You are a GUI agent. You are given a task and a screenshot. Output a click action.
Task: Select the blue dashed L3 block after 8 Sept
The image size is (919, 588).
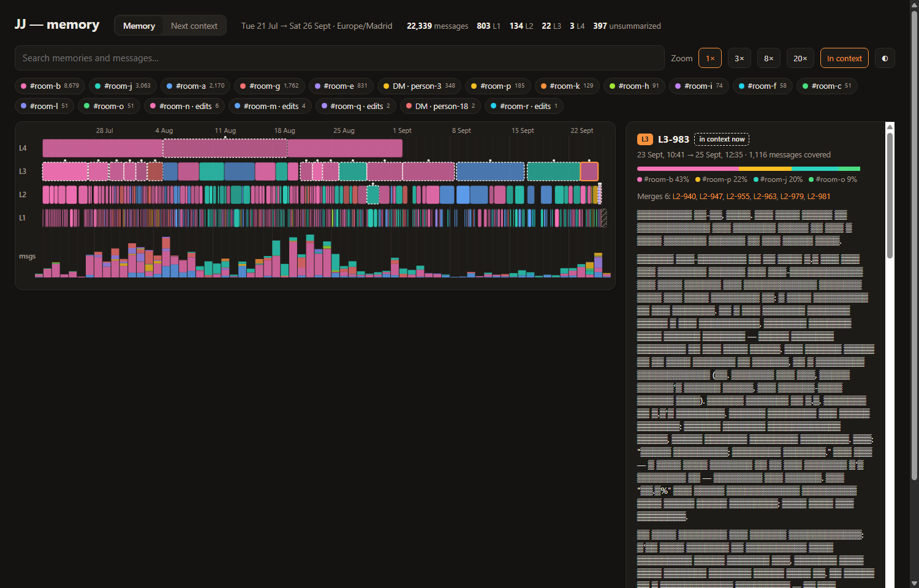[x=490, y=171]
